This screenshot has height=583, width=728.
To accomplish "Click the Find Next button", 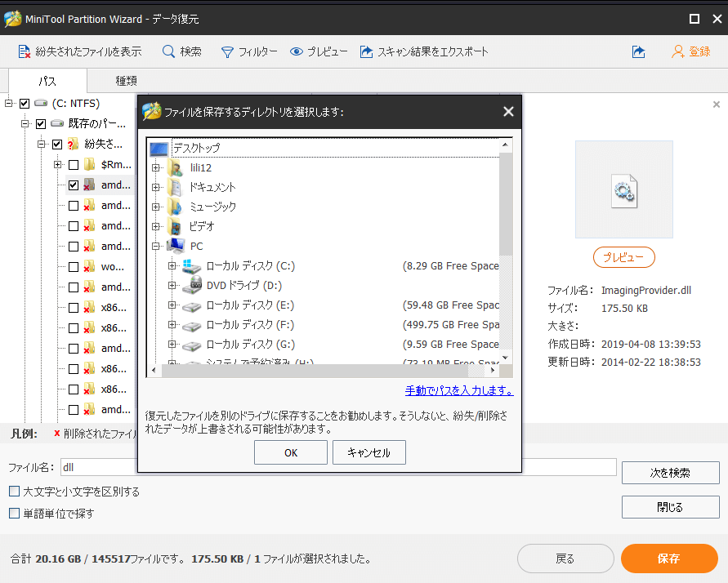I will pyautogui.click(x=671, y=473).
